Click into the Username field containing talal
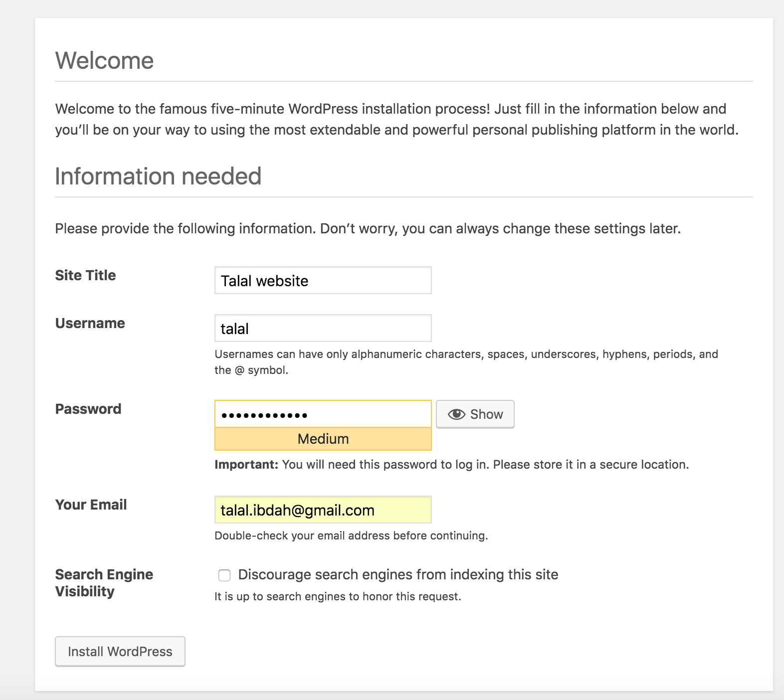The image size is (784, 700). point(323,329)
